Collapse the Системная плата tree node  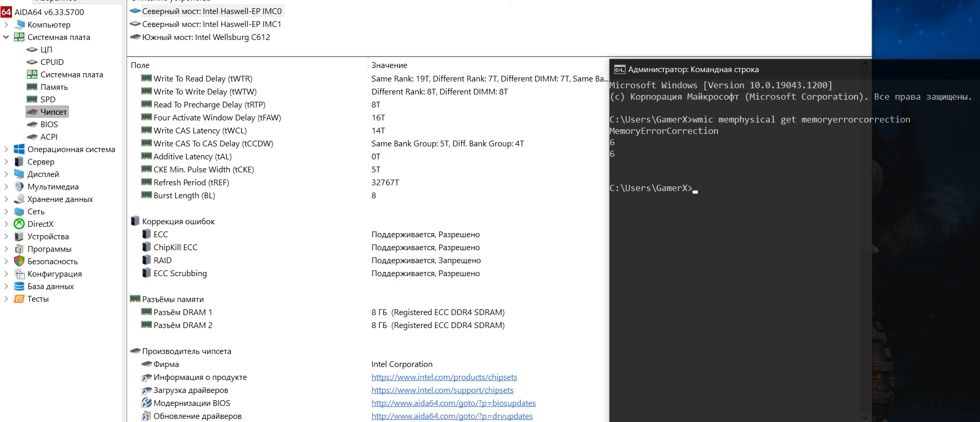6,37
